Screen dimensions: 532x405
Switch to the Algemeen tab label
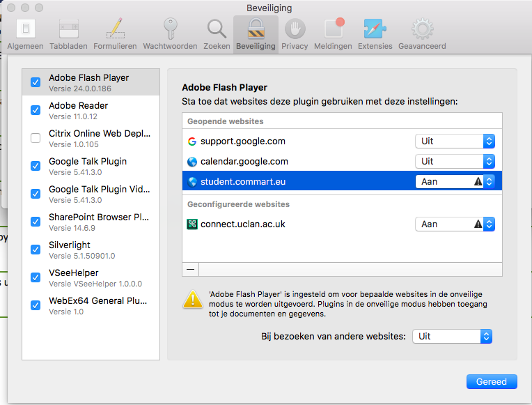click(x=26, y=46)
